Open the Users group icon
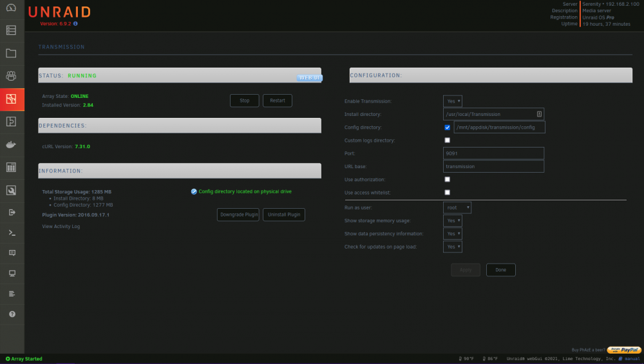The width and height of the screenshot is (644, 364). point(11,75)
